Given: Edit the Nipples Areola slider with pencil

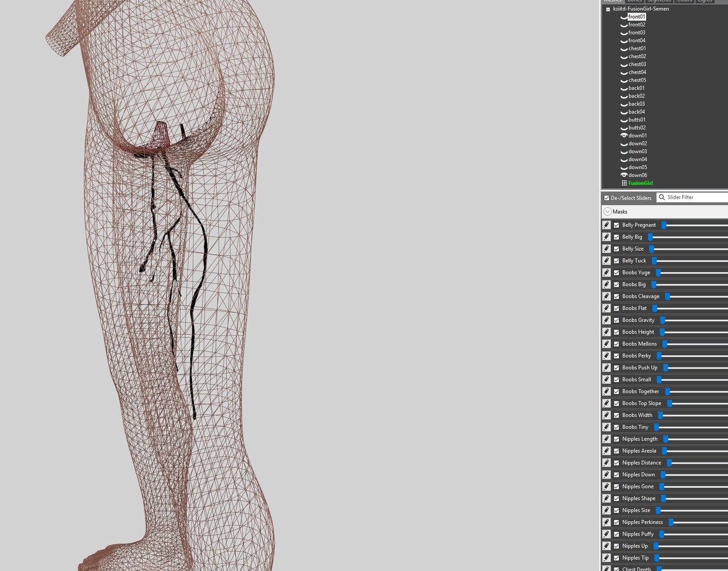Looking at the screenshot, I should tap(606, 451).
